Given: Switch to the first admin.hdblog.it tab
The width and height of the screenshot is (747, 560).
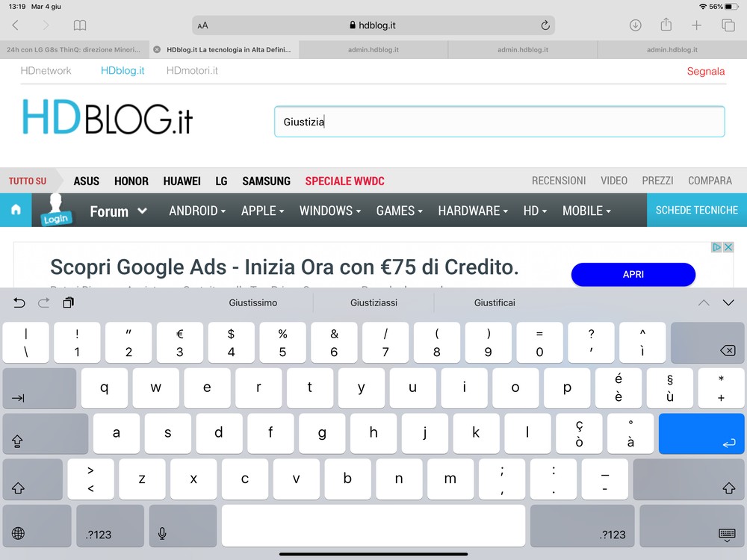Looking at the screenshot, I should click(373, 49).
